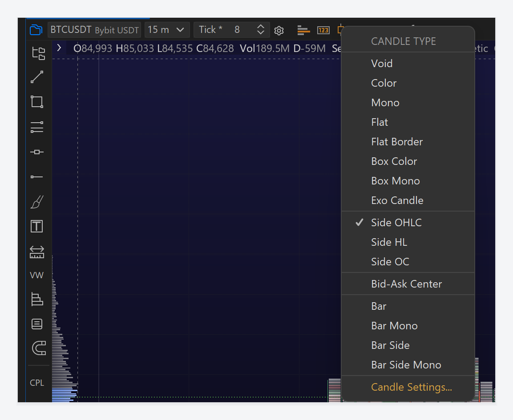
Task: Choose the Color candle type
Action: [408, 83]
